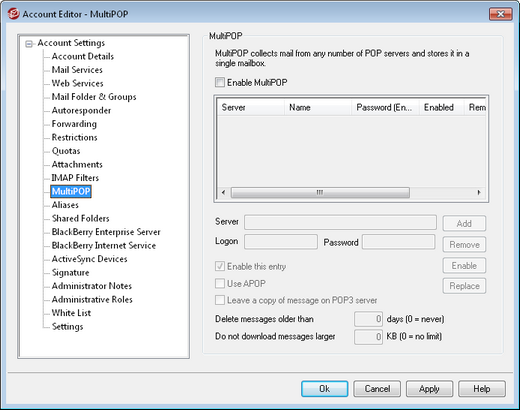This screenshot has width=520, height=410.
Task: Collapse the Account Settings tree node
Action: (29, 44)
